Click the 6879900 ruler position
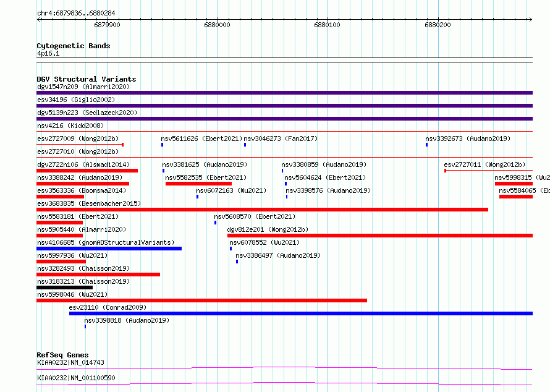 107,25
